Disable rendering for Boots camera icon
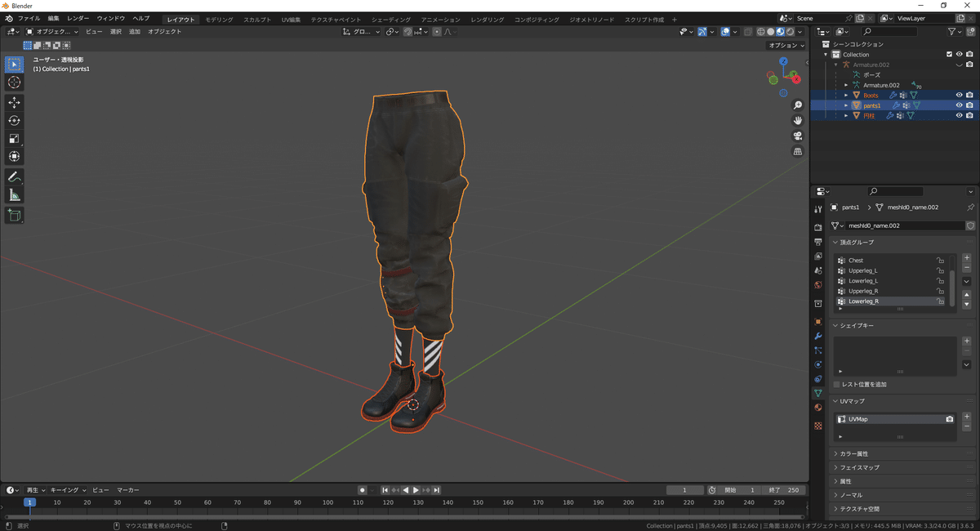 tap(969, 95)
